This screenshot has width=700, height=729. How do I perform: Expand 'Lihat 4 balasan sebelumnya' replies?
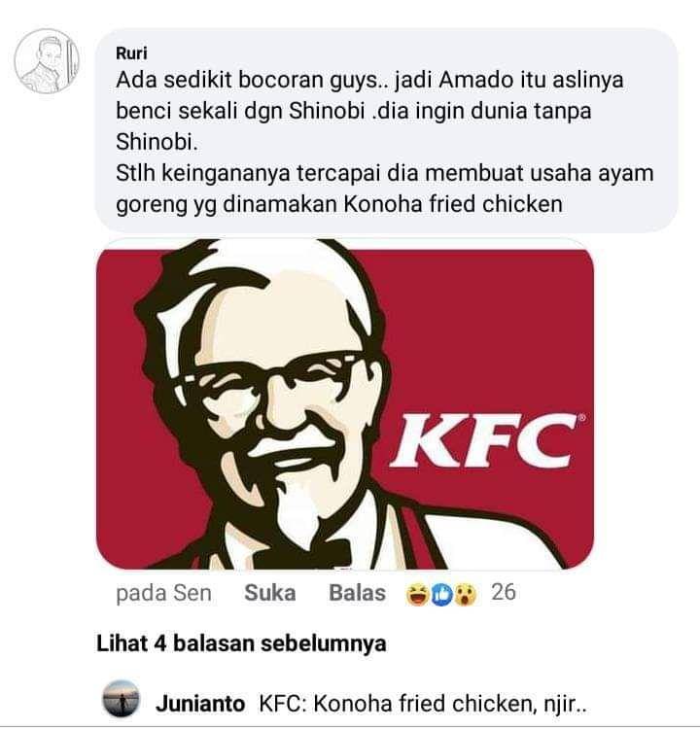point(241,643)
